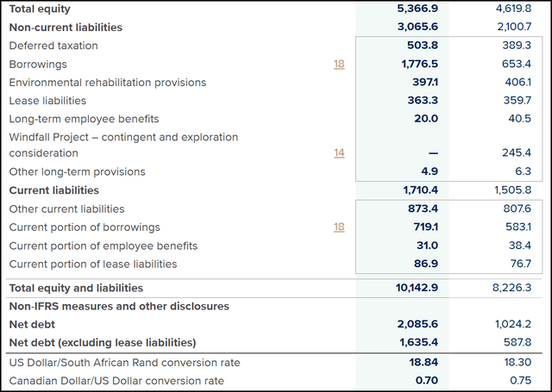Click the Total equity value 5,366.9
The width and height of the screenshot is (552, 392).
pyautogui.click(x=417, y=9)
